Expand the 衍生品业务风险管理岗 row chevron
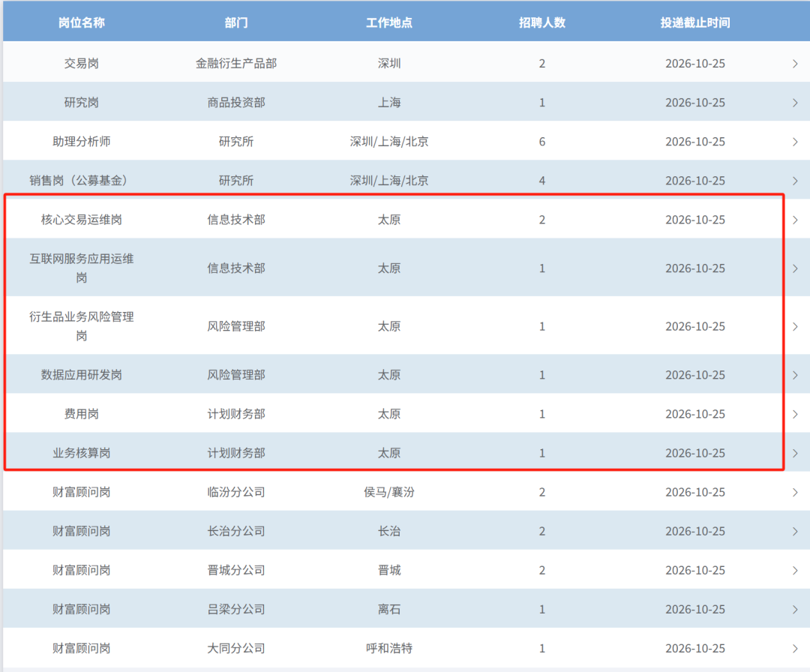This screenshot has width=810, height=672. [795, 326]
